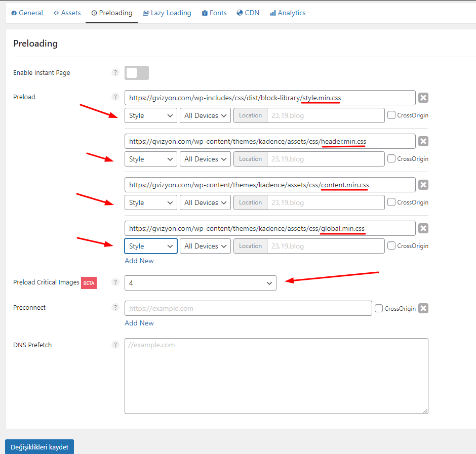The height and width of the screenshot is (454, 476).
Task: Open Style dropdown for global.min.css
Action: tap(151, 246)
